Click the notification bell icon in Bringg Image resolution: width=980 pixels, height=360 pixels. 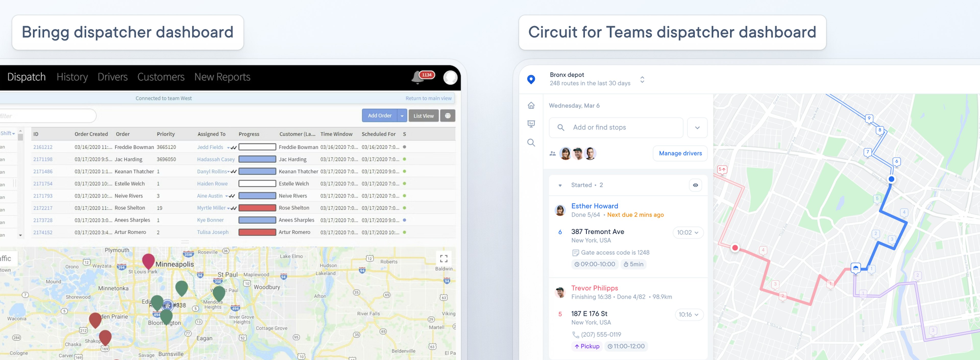[417, 77]
